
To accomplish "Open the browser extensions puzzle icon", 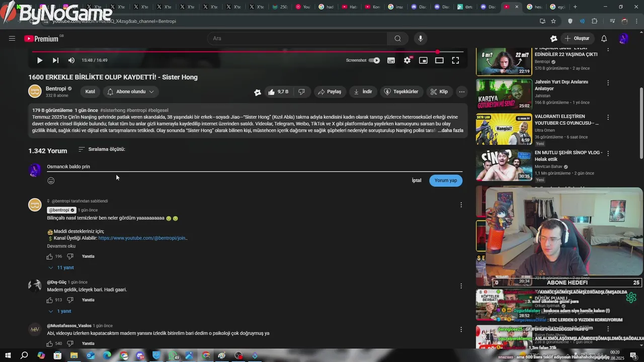I will click(x=595, y=21).
